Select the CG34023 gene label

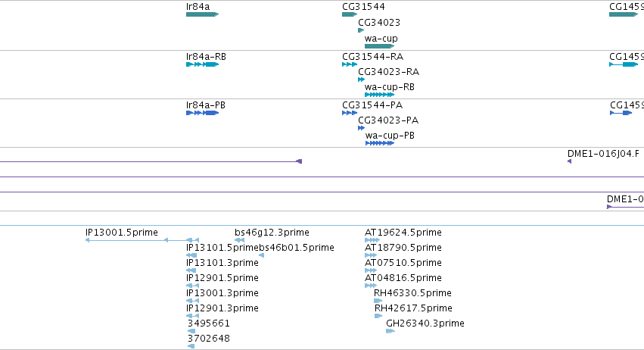coord(379,23)
